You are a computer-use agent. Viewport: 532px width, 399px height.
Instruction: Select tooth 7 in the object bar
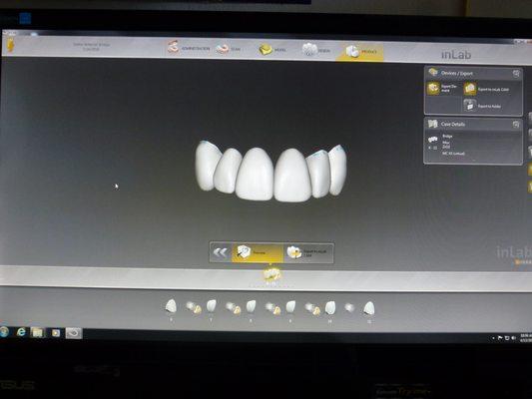[211, 306]
